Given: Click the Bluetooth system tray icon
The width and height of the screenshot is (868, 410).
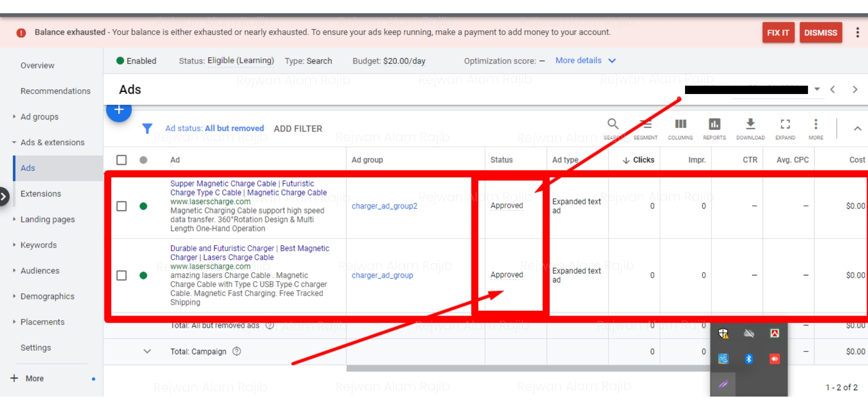Looking at the screenshot, I should coord(748,359).
